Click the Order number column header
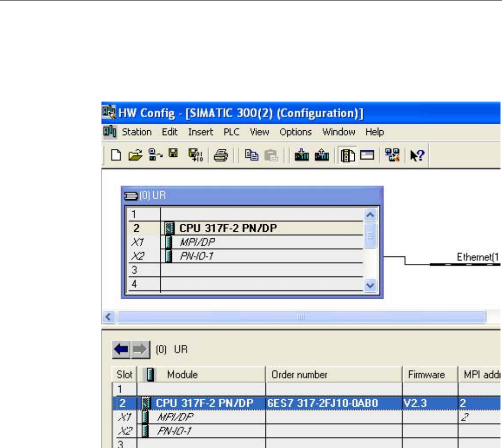Image resolution: width=502 pixels, height=448 pixels. 334,374
